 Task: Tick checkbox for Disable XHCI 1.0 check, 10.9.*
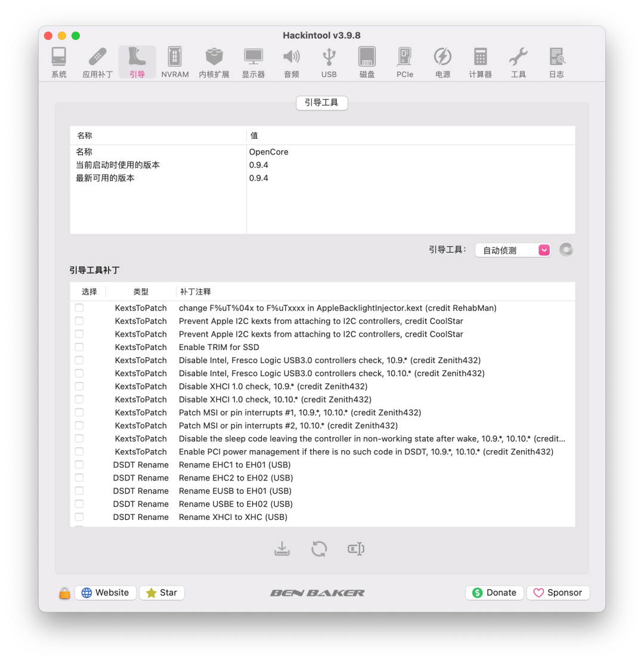[x=79, y=386]
